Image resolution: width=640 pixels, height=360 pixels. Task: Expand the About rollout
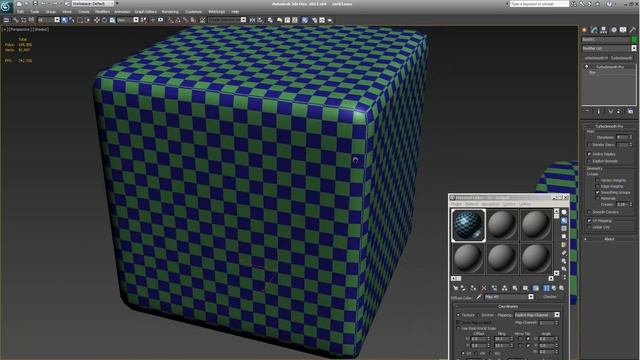pos(609,239)
